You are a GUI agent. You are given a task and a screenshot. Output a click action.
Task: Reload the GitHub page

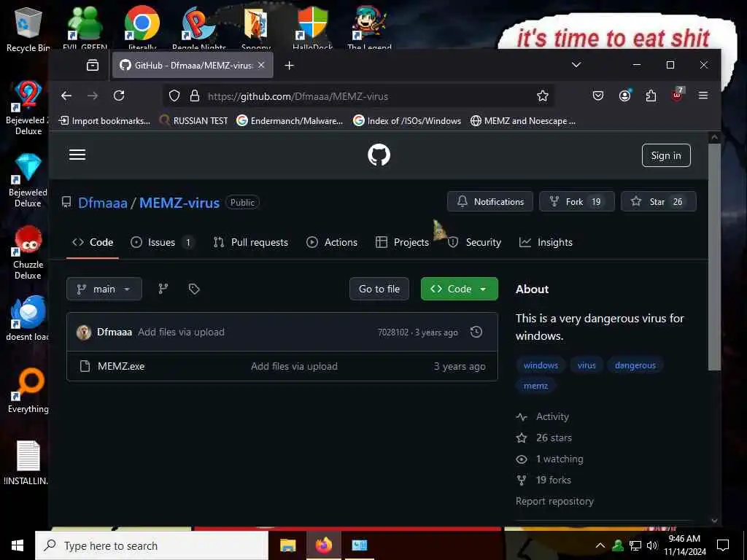click(x=119, y=96)
